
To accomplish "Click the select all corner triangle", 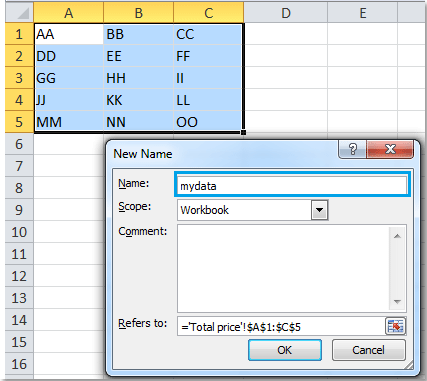I will (x=19, y=13).
